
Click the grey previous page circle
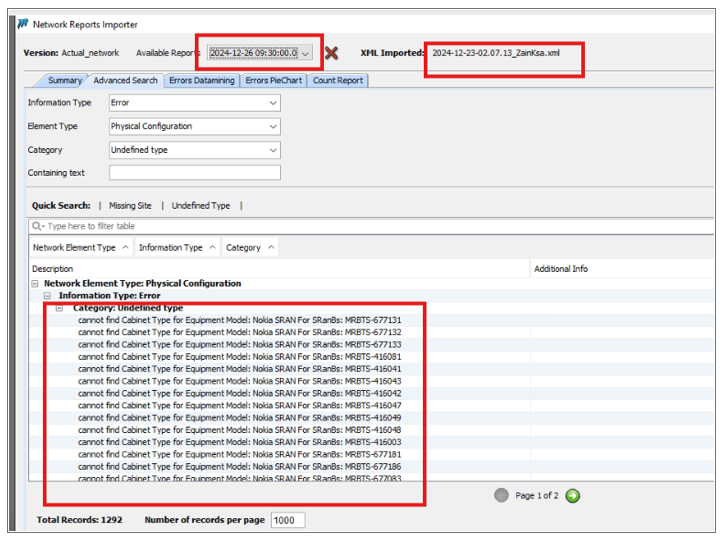pyautogui.click(x=502, y=495)
